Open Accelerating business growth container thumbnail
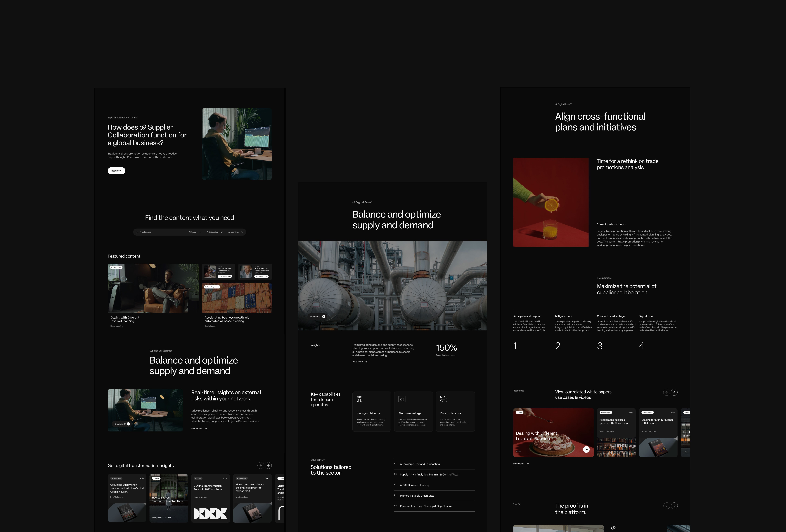The width and height of the screenshot is (786, 532). coord(236,298)
